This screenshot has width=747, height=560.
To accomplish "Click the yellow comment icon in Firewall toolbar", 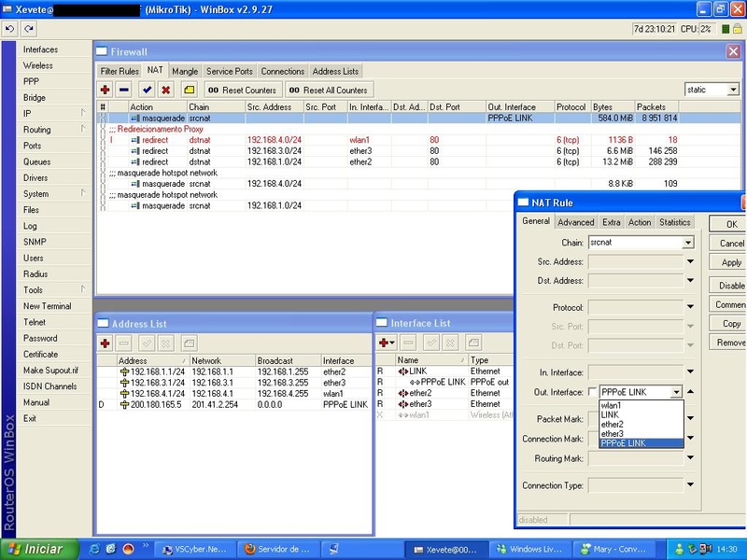I will coord(188,90).
